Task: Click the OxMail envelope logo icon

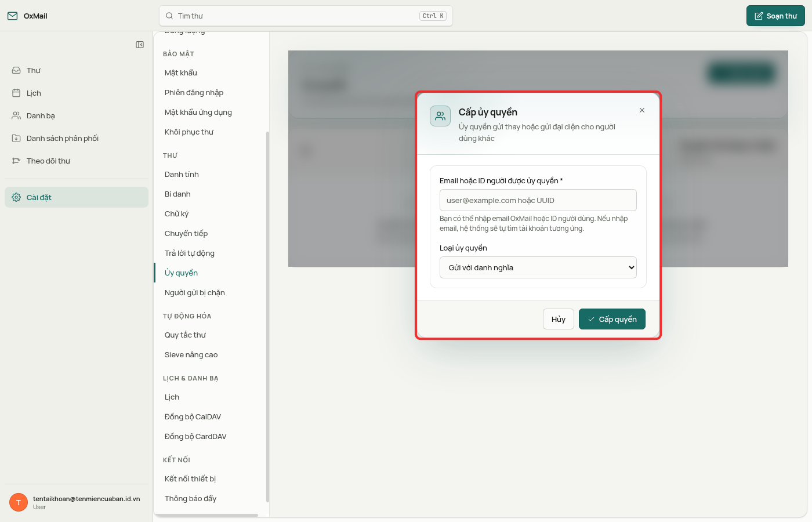Action: click(x=12, y=16)
